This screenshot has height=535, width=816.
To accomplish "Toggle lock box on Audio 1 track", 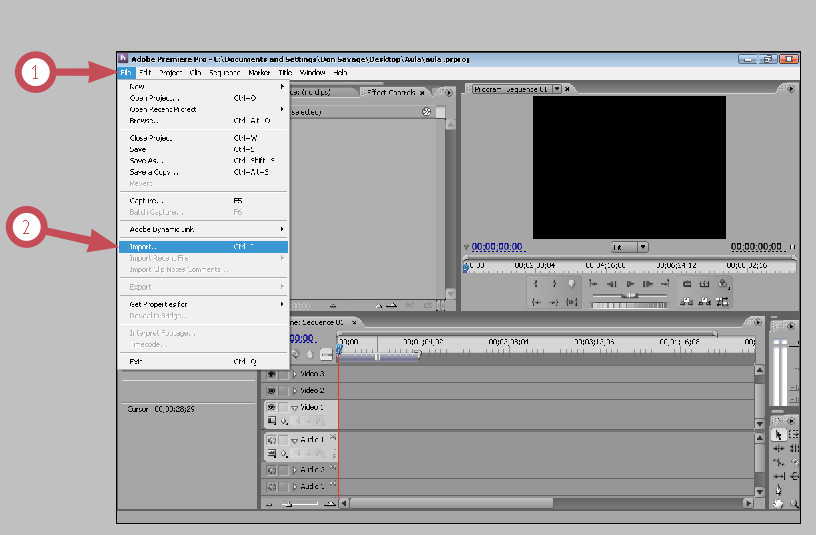I will [284, 440].
